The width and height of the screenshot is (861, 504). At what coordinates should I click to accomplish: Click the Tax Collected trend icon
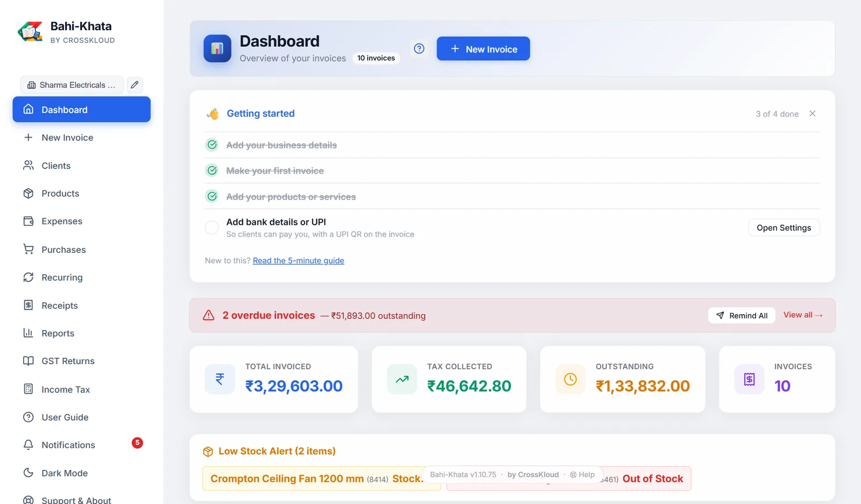(x=402, y=379)
